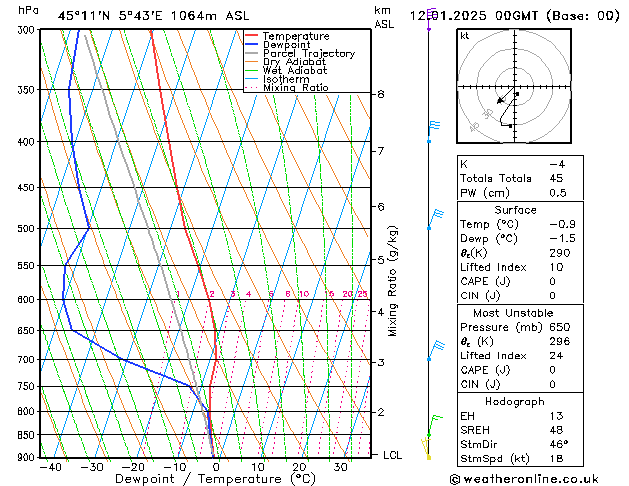Click the Surface Temp value −0.9
The width and height of the screenshot is (629, 486).
(x=562, y=224)
